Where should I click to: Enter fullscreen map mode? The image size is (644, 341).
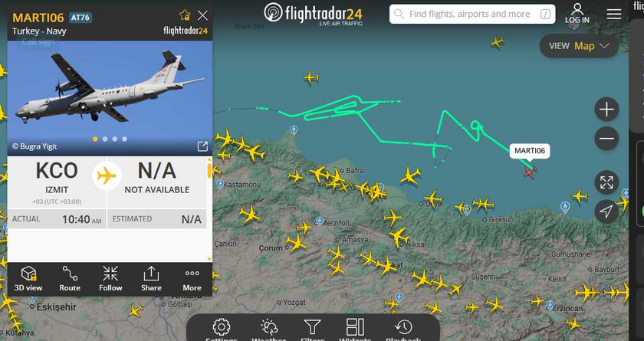(x=606, y=182)
